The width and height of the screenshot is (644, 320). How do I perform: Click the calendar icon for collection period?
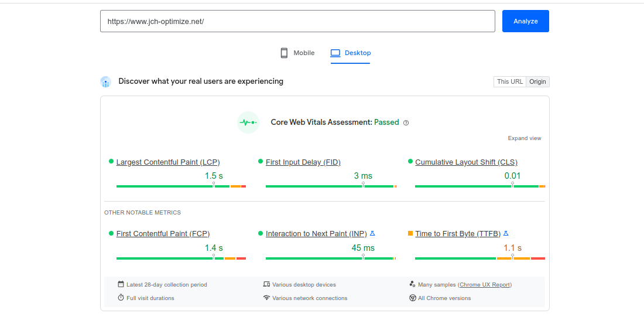121,284
